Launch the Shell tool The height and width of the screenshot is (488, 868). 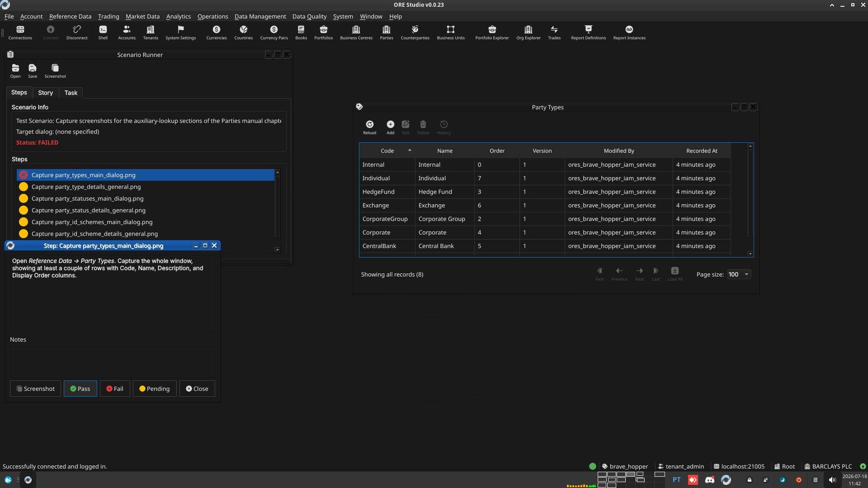click(103, 32)
